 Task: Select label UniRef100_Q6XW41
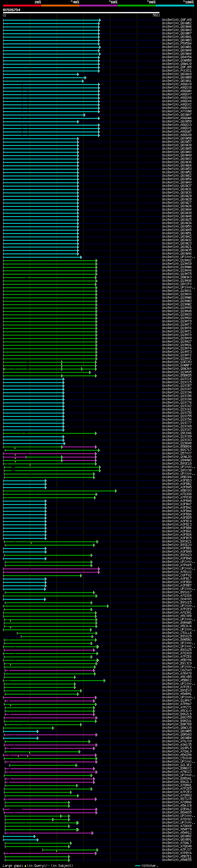click(x=177, y=81)
